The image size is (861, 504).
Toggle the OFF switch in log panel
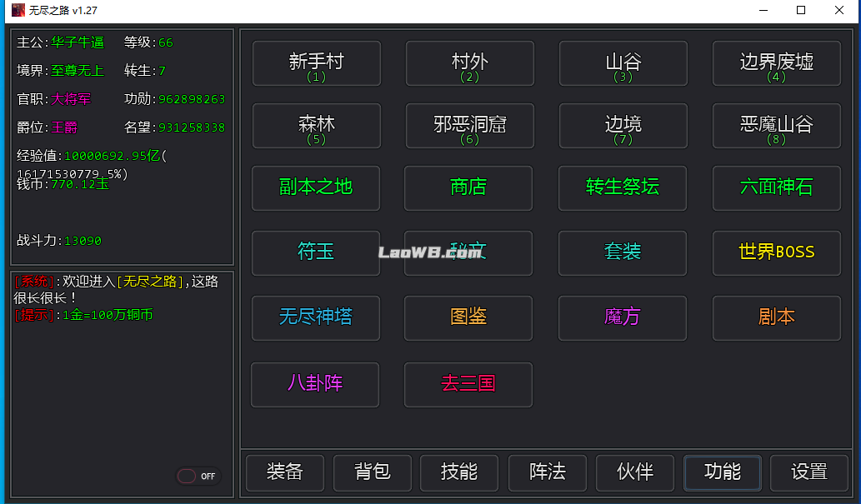pos(198,477)
